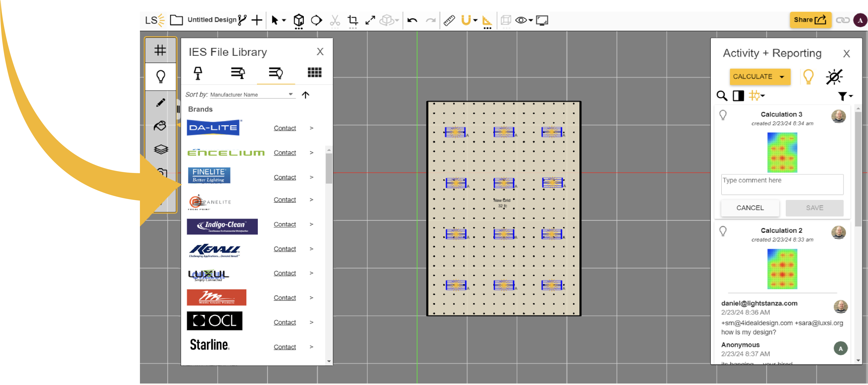This screenshot has height=385, width=868.
Task: Click the split contrast view icon
Action: point(738,96)
